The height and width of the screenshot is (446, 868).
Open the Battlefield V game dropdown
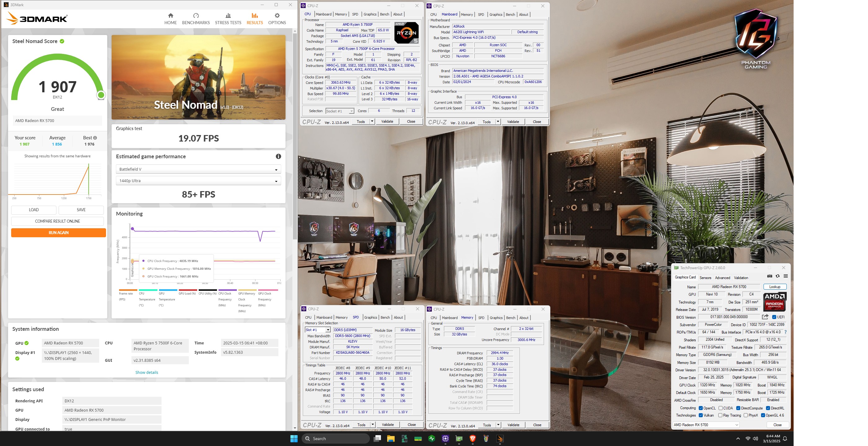[x=198, y=169]
